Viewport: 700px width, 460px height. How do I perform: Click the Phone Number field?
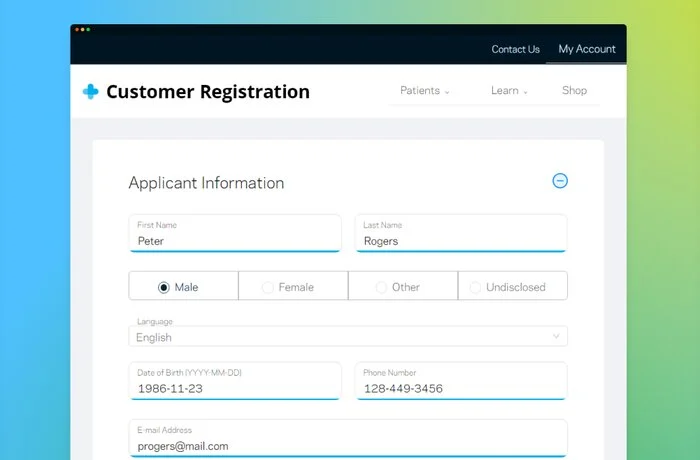461,381
